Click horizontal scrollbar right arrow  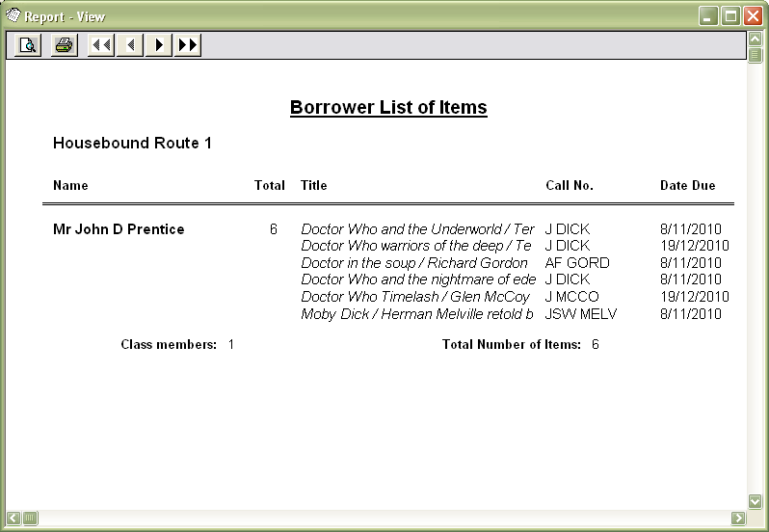pyautogui.click(x=738, y=518)
